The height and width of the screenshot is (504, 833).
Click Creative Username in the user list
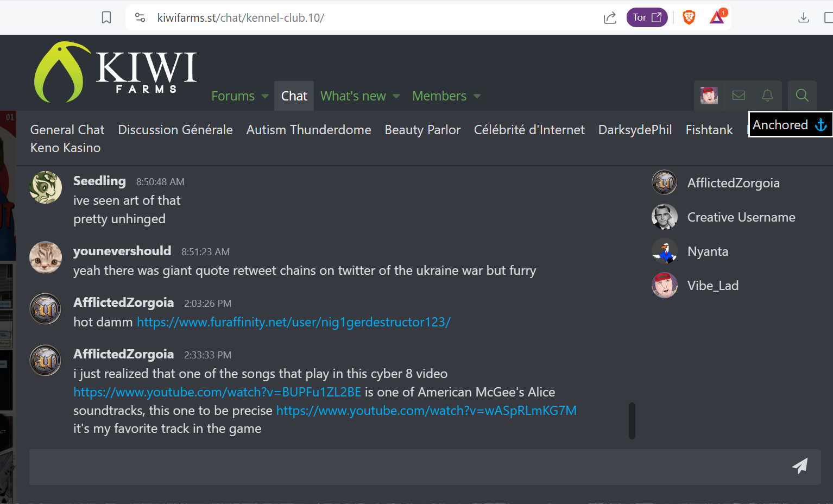pos(741,217)
